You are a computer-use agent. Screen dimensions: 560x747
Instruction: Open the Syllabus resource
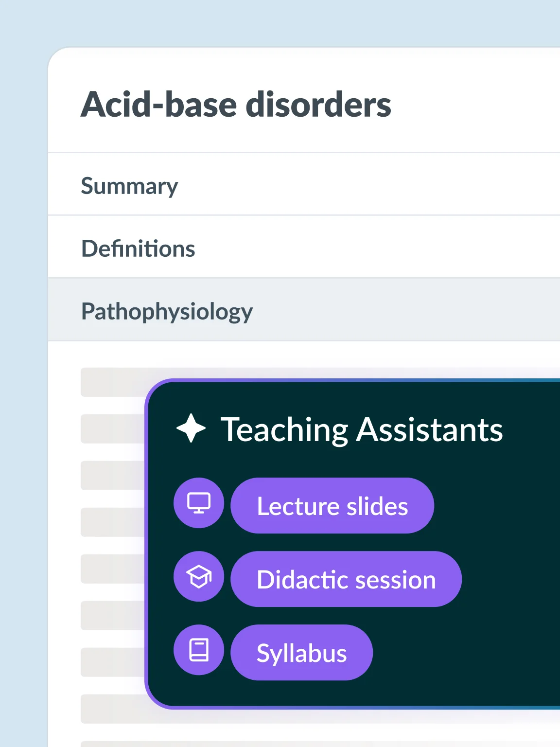[x=301, y=652]
